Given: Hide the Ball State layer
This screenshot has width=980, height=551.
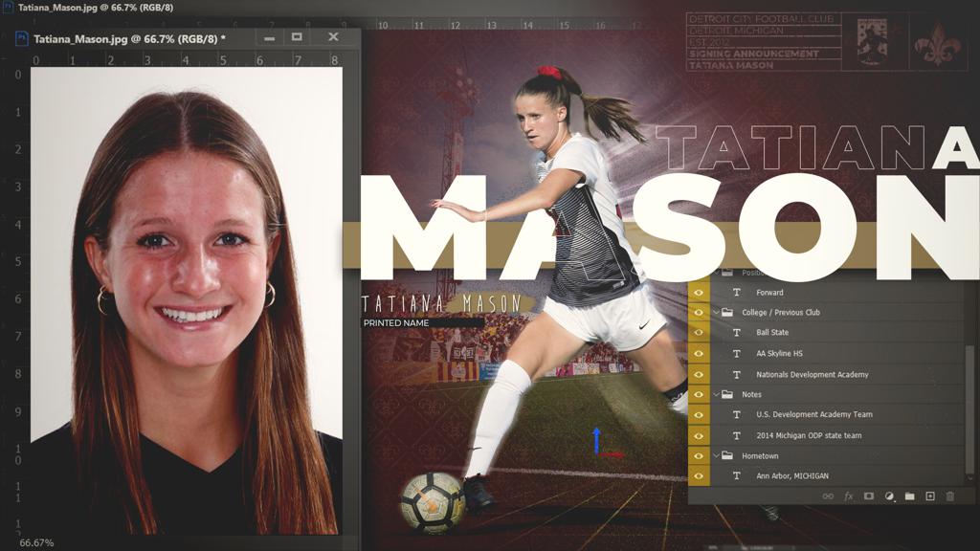Looking at the screenshot, I should (699, 332).
